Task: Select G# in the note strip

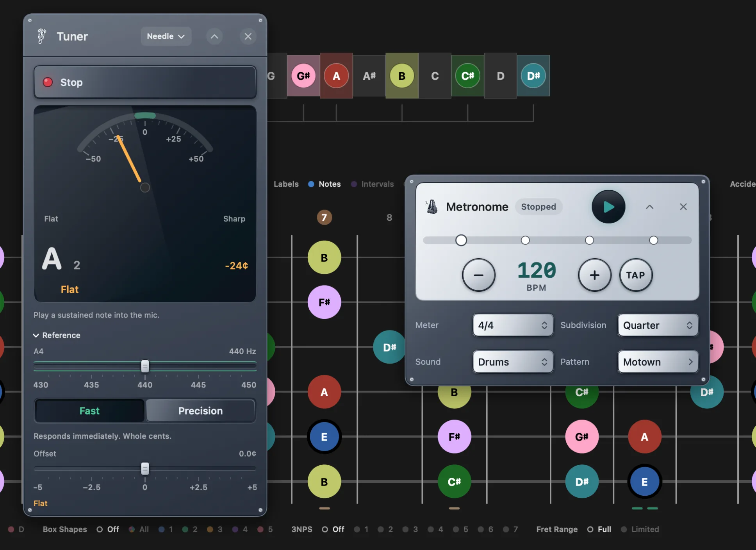Action: 303,76
